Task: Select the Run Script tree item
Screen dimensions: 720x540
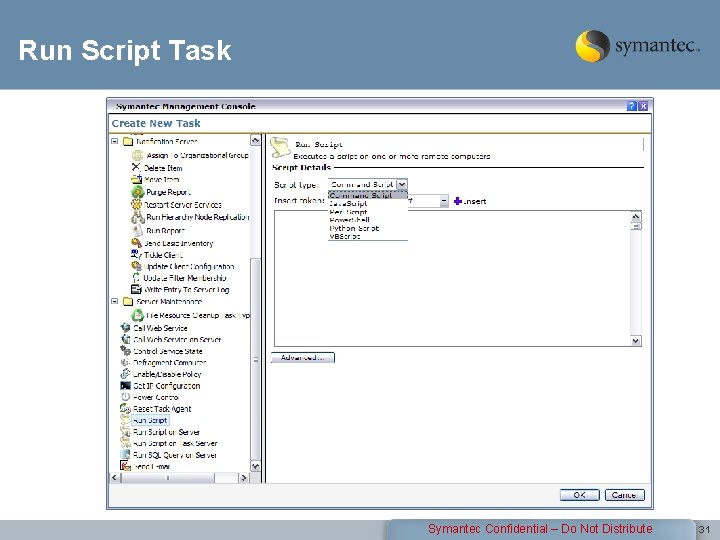Action: (150, 420)
